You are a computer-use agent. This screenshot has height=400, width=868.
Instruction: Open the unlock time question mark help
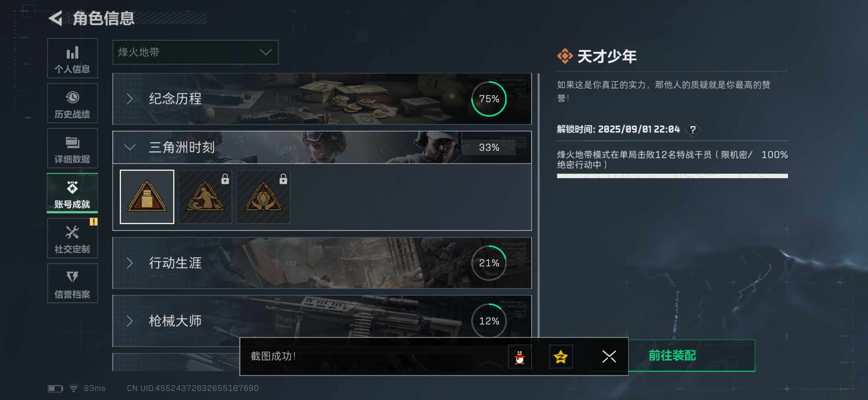[x=693, y=130]
